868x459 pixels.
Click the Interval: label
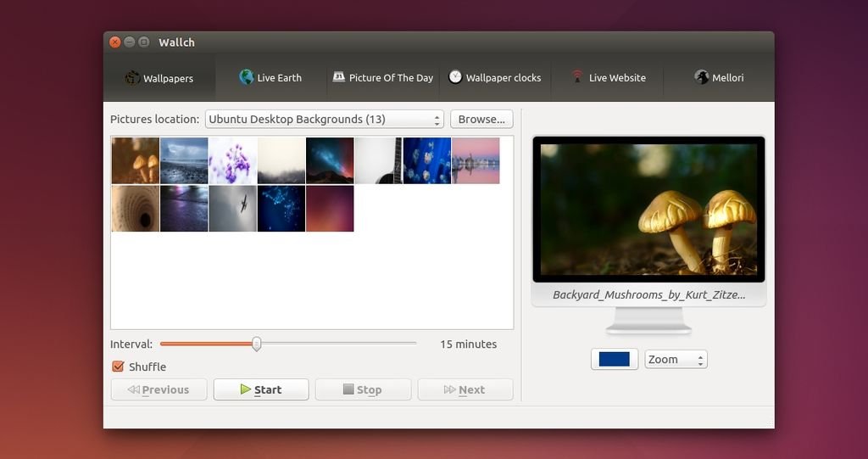click(x=131, y=344)
